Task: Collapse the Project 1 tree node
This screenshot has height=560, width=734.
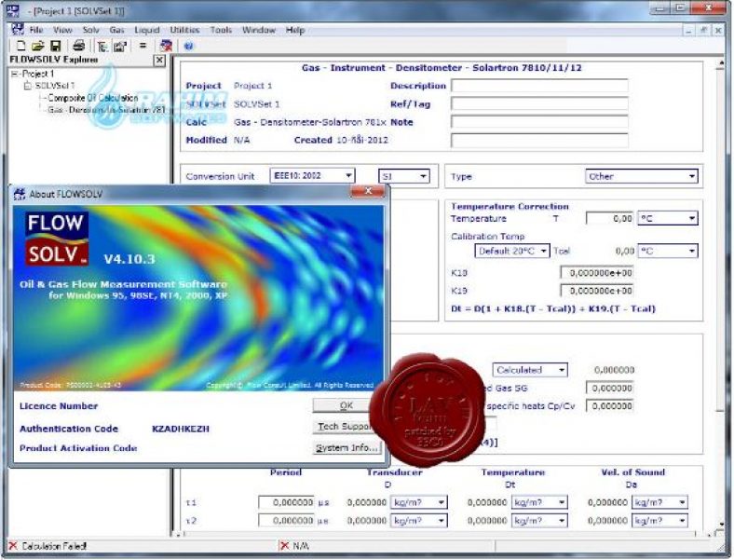Action: pos(15,74)
